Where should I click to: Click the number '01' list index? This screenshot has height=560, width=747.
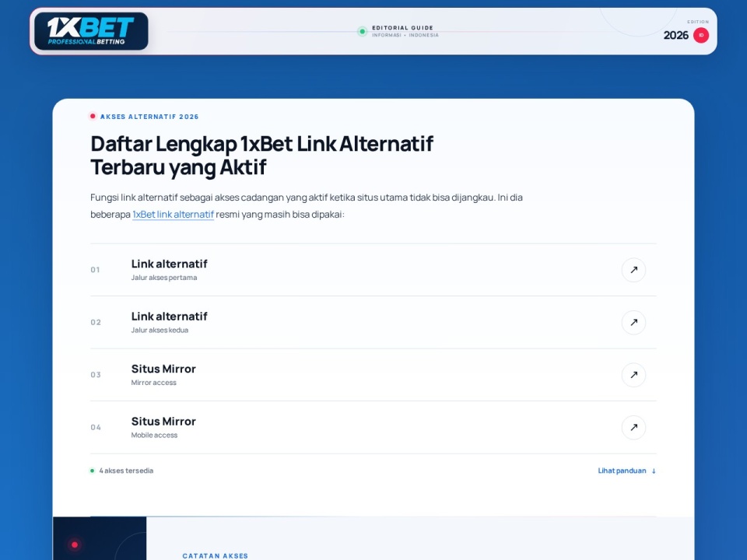[x=95, y=270]
